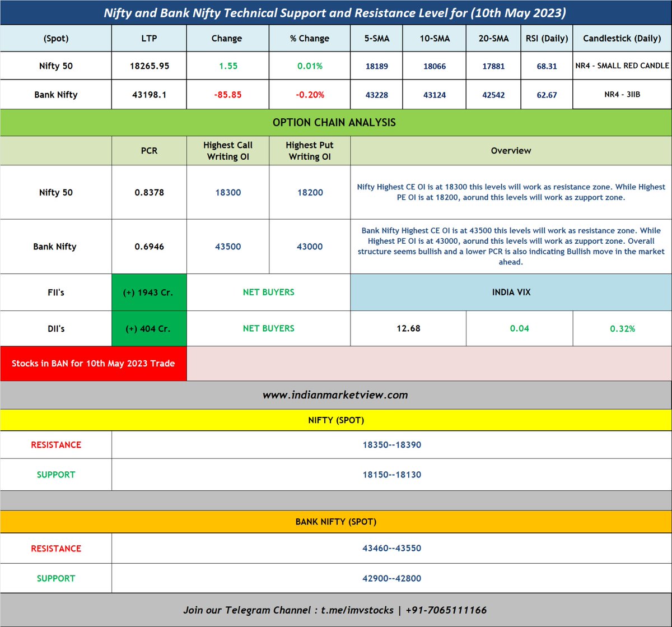Select the (Spot) column header

[55, 39]
